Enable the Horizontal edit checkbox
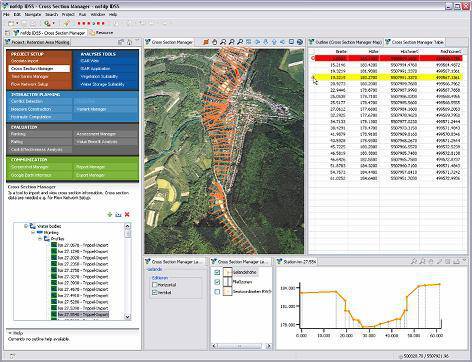The image size is (472, 362). (155, 285)
